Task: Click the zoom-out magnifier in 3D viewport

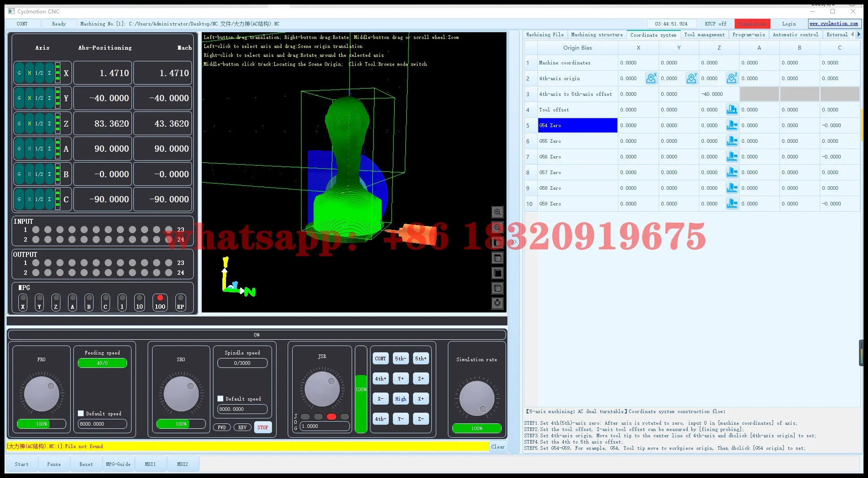Action: tap(497, 227)
